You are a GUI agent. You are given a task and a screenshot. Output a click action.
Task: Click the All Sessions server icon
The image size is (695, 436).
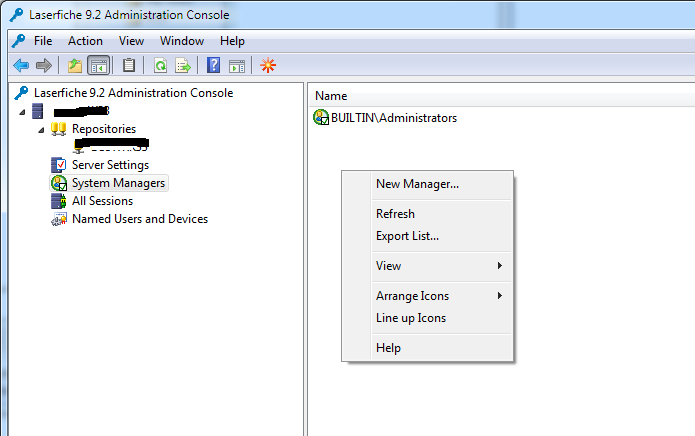[x=59, y=201]
